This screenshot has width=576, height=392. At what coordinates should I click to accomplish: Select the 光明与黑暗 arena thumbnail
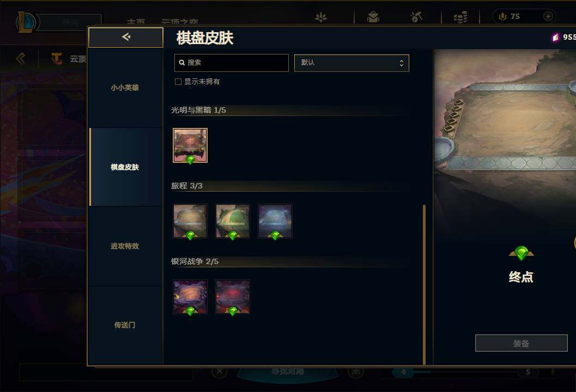tap(190, 145)
